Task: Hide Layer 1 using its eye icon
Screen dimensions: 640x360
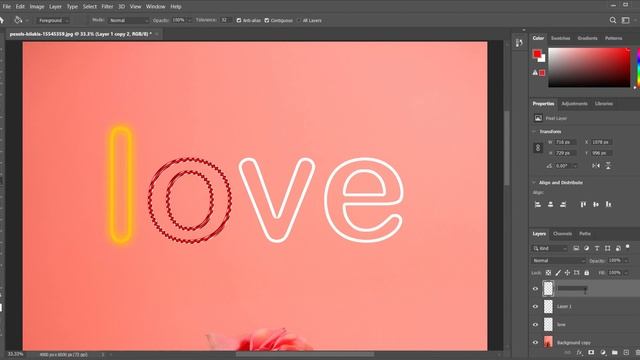Action: point(535,307)
